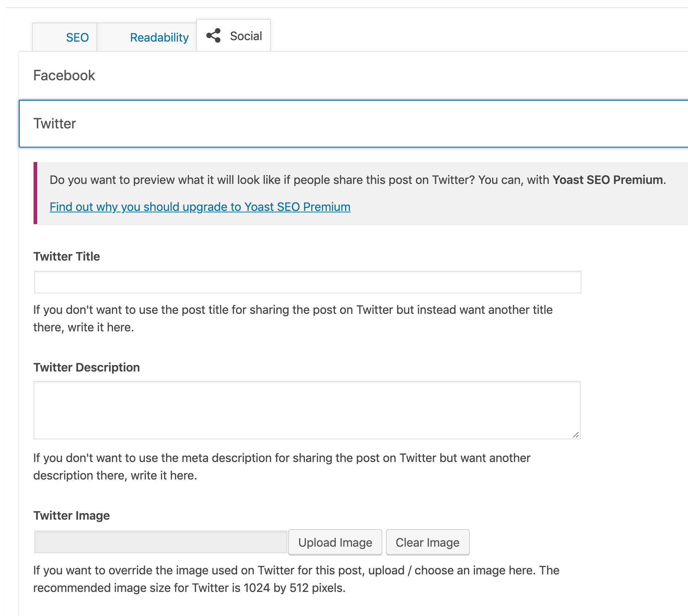Click the description textarea resize handle
This screenshot has width=688, height=616.
pyautogui.click(x=576, y=434)
